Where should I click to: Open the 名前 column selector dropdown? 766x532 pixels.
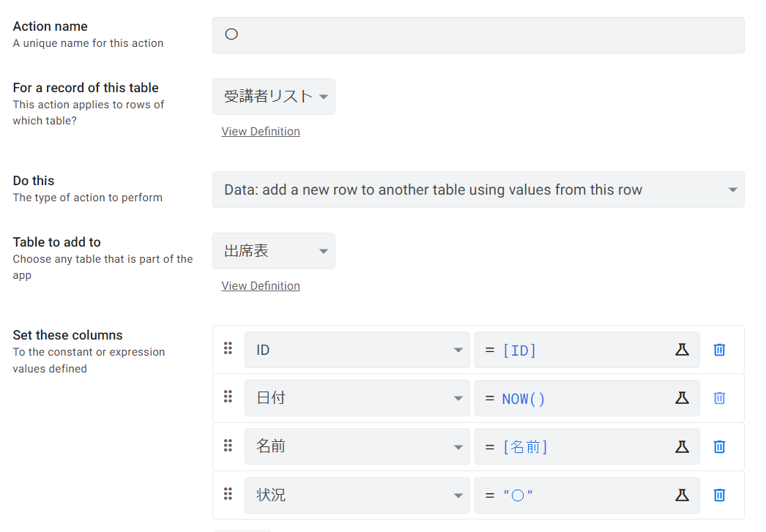(357, 446)
